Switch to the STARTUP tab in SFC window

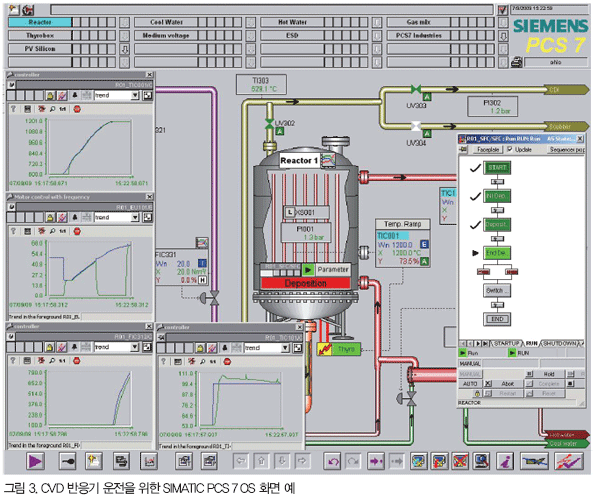[x=506, y=344]
